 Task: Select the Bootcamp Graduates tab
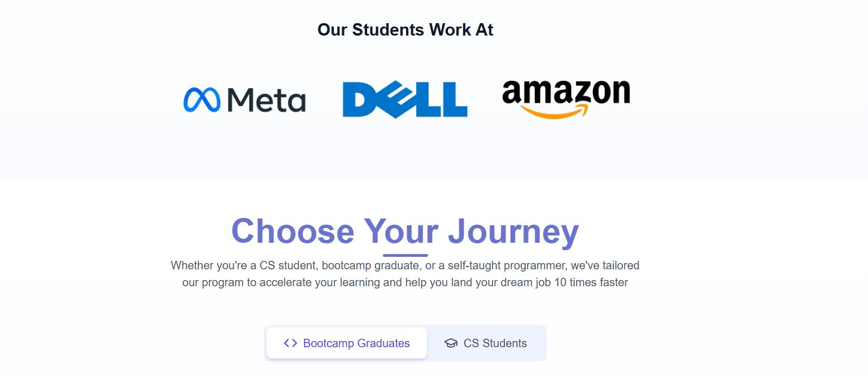click(347, 343)
